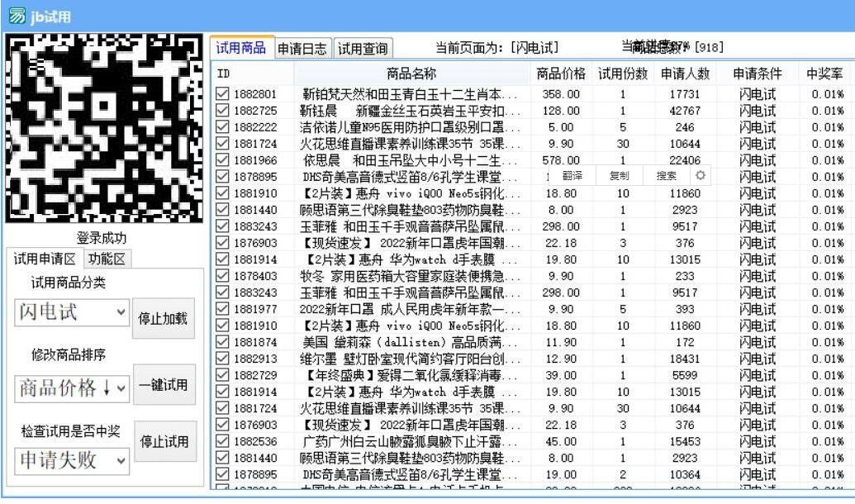855x504 pixels.
Task: Click the 【年终盛典】爱得二氧化氯 product name
Action: tap(410, 375)
